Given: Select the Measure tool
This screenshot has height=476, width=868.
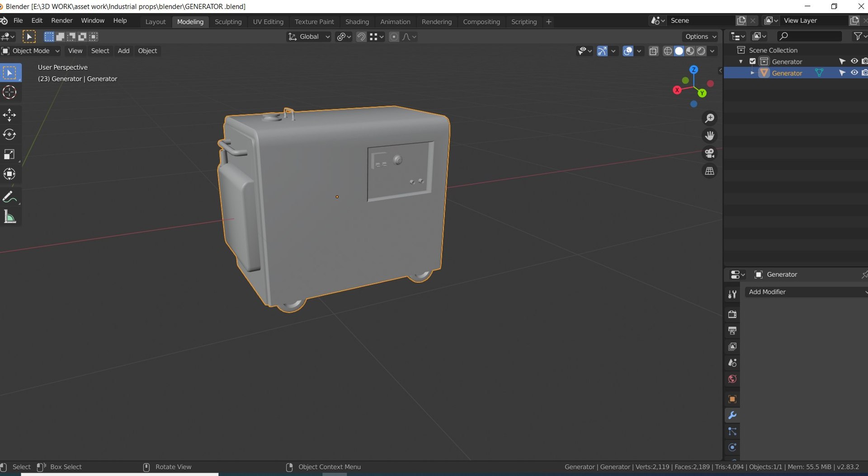Looking at the screenshot, I should coord(9,217).
